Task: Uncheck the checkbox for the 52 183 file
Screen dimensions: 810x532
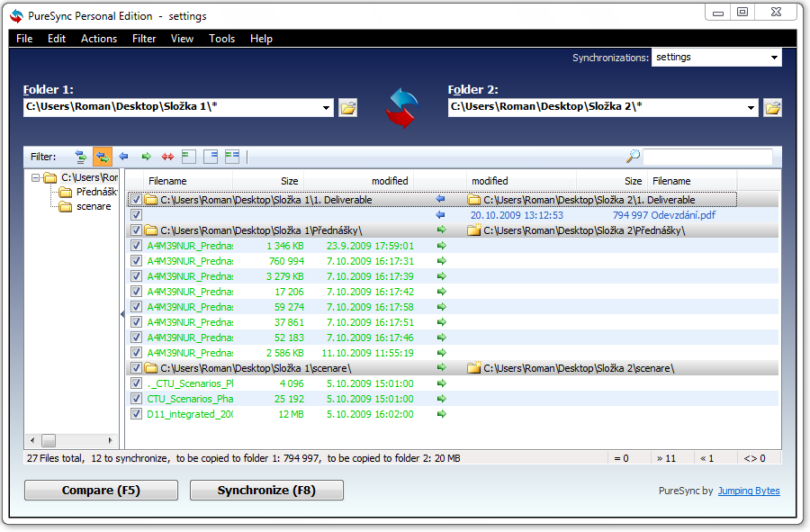Action: [x=136, y=338]
